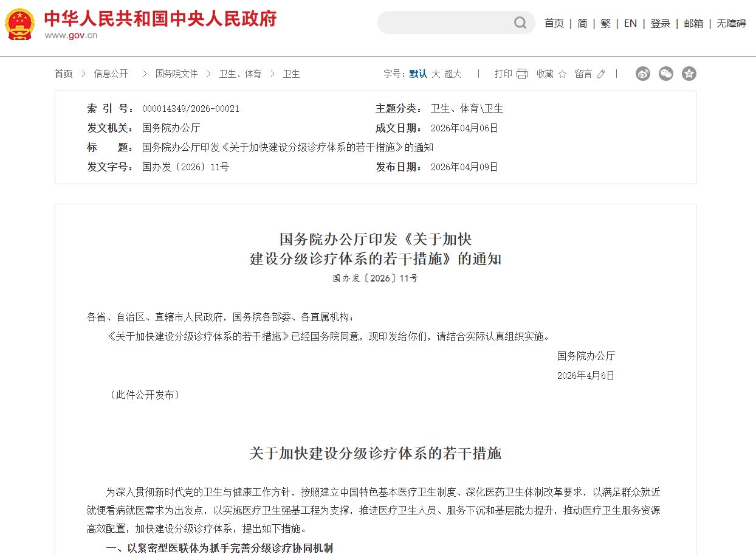Share the article via WeChat

665,73
